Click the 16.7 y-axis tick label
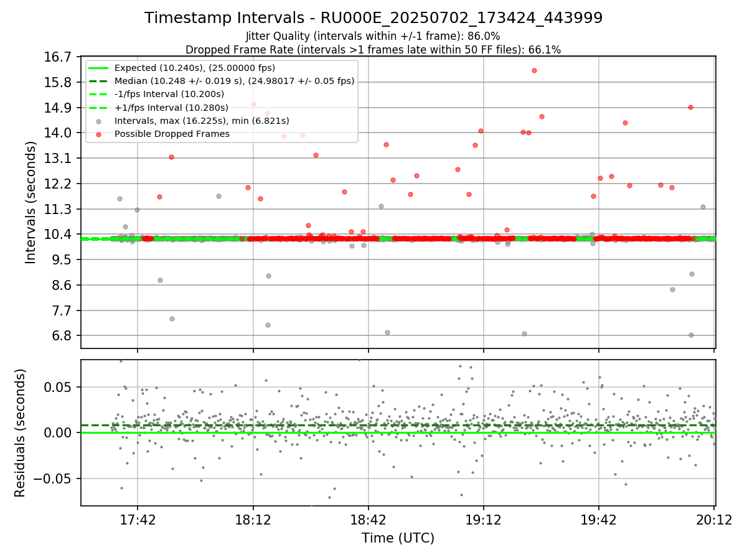The width and height of the screenshot is (747, 560). (59, 57)
